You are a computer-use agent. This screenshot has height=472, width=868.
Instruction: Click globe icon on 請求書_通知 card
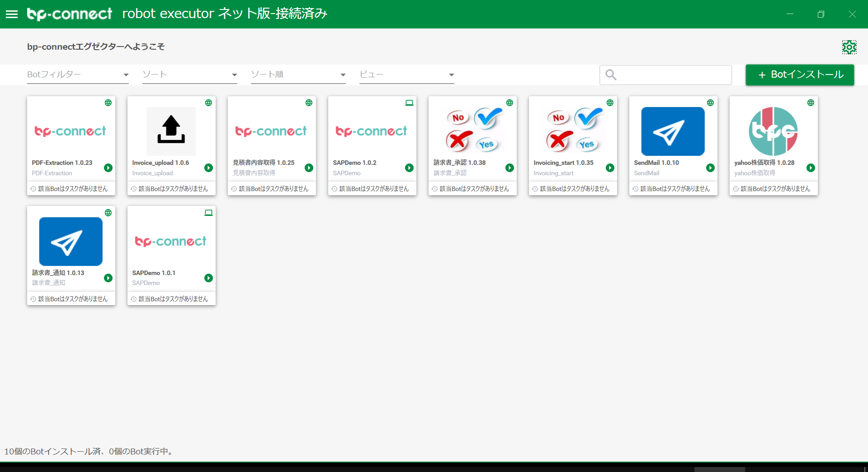(108, 213)
